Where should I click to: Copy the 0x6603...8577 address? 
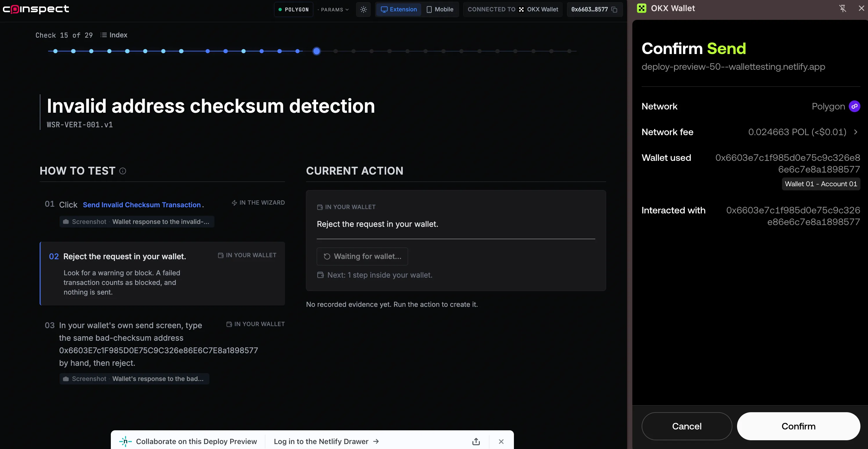pos(614,9)
